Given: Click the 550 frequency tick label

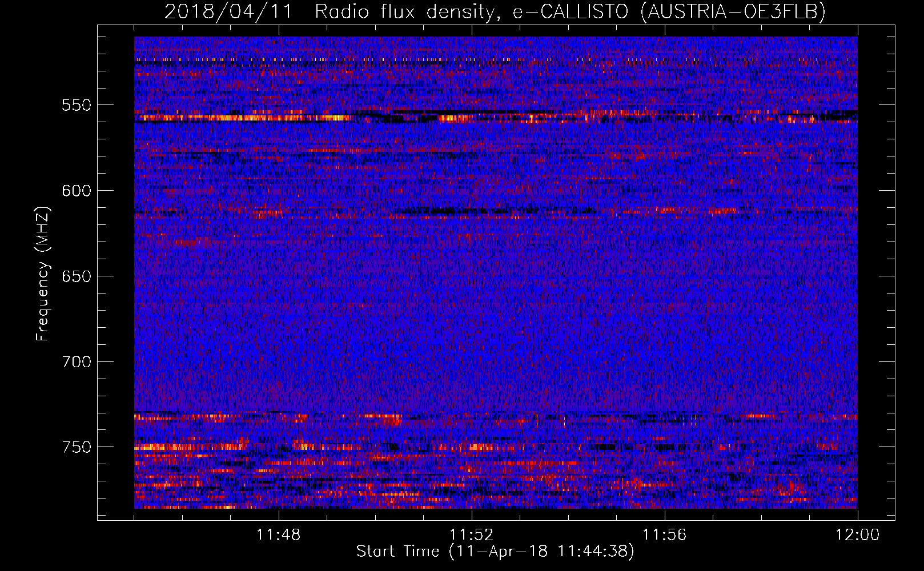Looking at the screenshot, I should [77, 105].
